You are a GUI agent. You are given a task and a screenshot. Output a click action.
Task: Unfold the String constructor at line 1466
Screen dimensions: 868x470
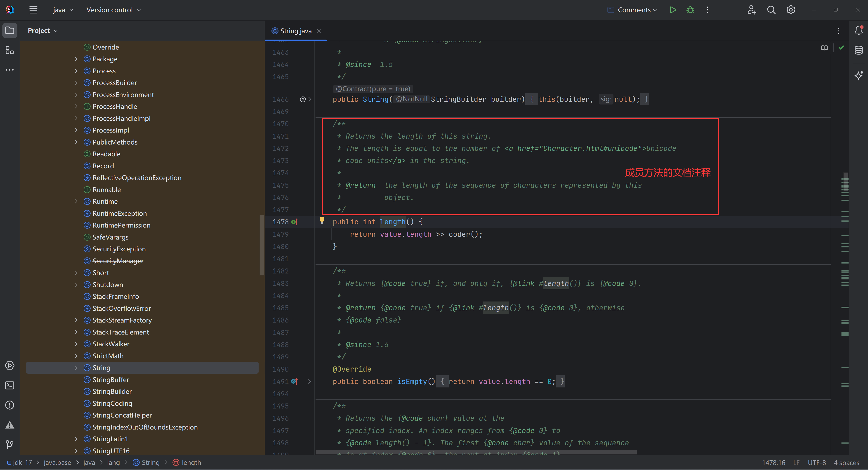(x=310, y=99)
